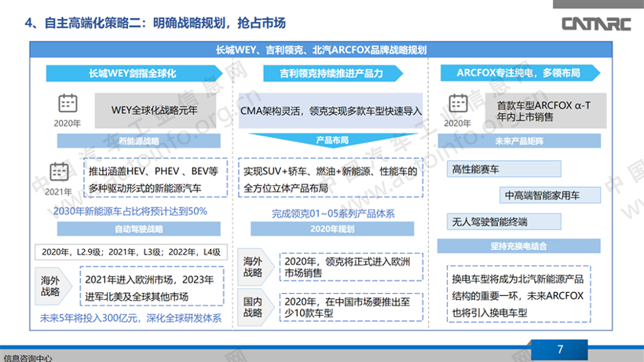Click the 中高端智能家用车 box

(550, 196)
